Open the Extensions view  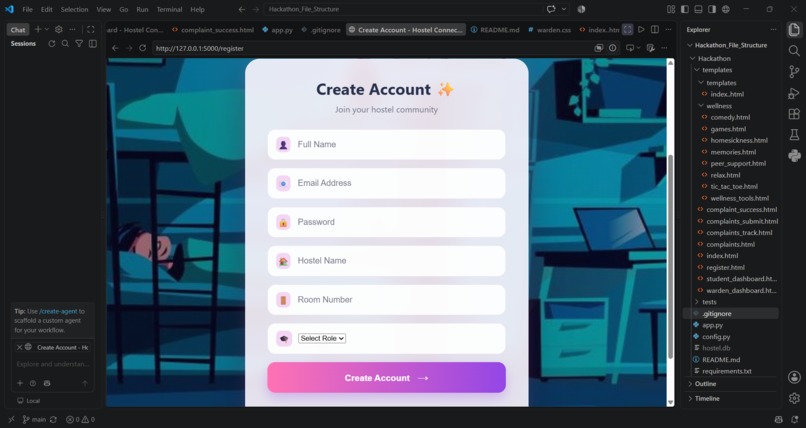click(794, 114)
